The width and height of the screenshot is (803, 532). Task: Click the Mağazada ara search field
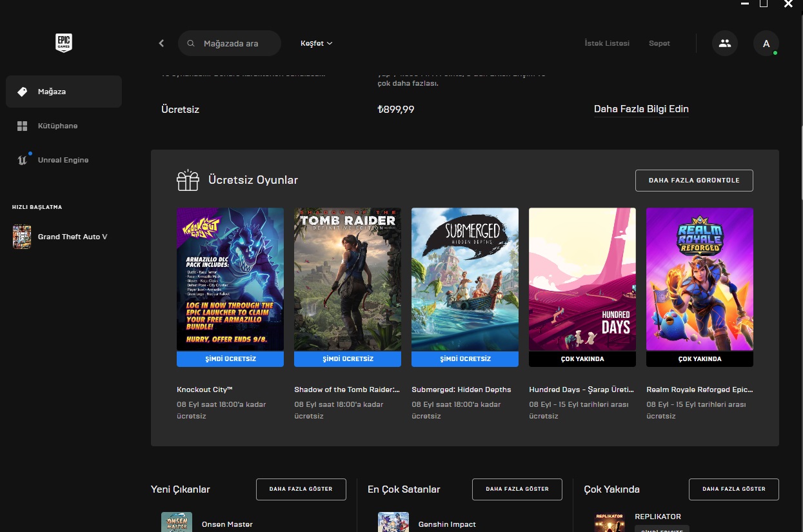230,43
